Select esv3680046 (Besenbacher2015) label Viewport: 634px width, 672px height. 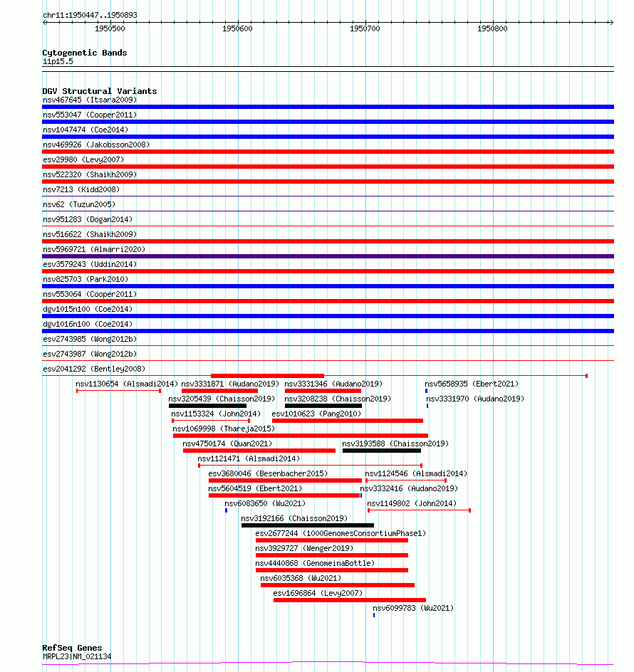[x=268, y=473]
